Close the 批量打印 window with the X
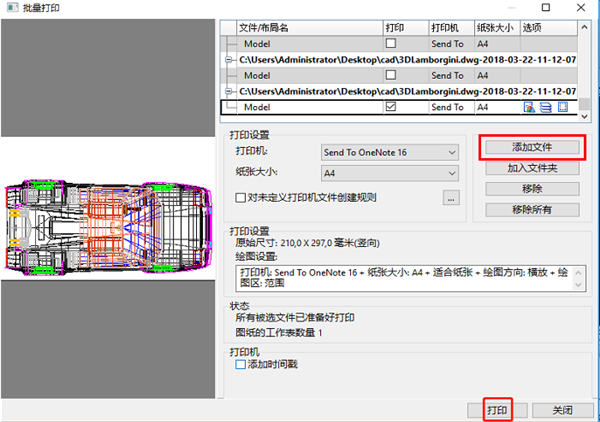Viewport: 600px width, 422px height. pyautogui.click(x=581, y=7)
